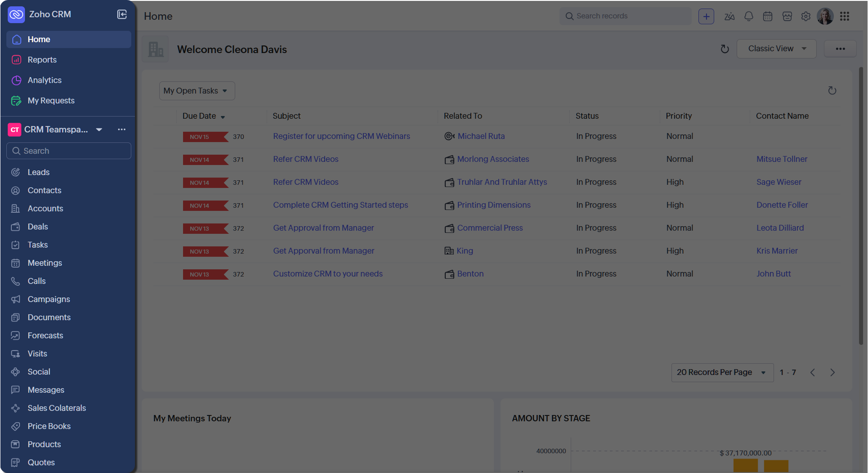Go to next page of tasks
The image size is (868, 473).
coord(832,372)
